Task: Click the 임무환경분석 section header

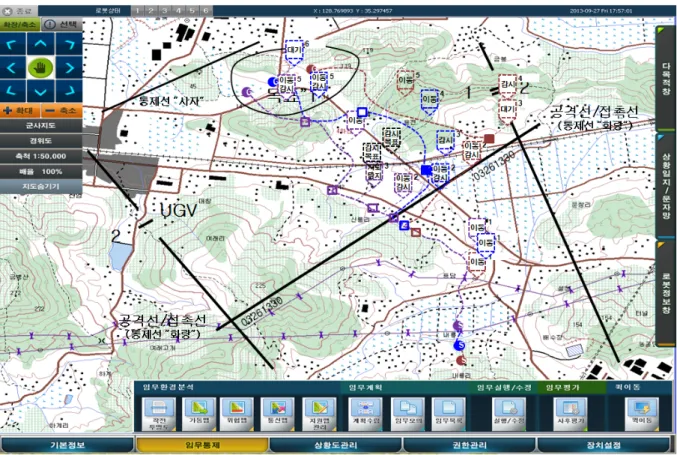Action: tap(168, 387)
